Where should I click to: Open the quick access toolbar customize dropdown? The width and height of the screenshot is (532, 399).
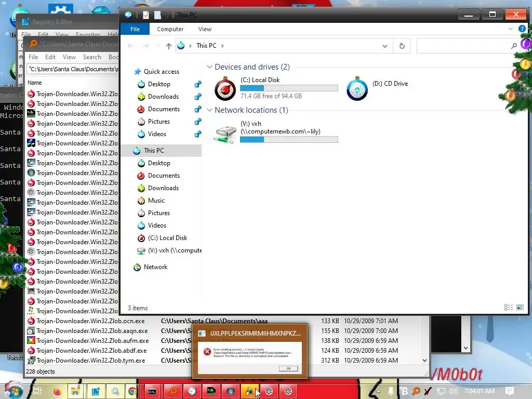(167, 15)
